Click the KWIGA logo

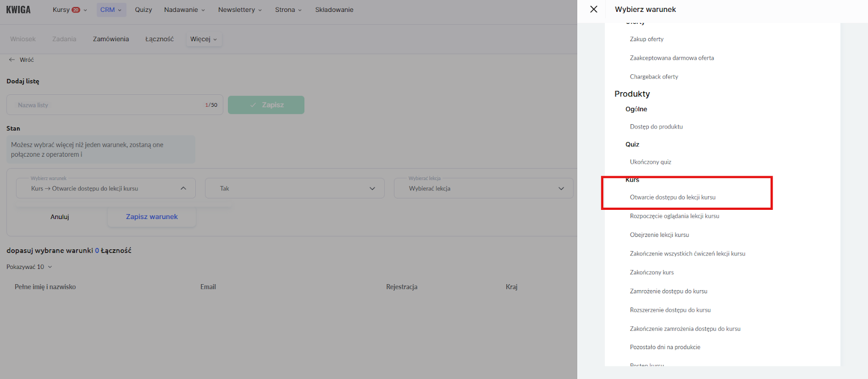tap(18, 10)
